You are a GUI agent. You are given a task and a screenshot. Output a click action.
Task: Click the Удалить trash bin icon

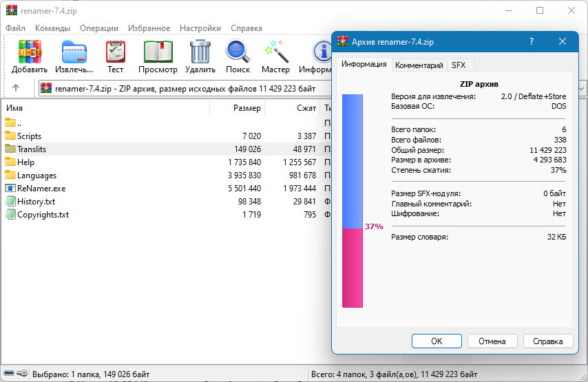(x=200, y=52)
